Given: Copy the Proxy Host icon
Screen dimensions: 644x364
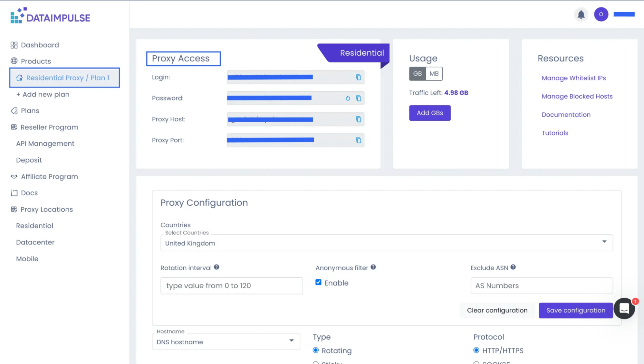Looking at the screenshot, I should click(358, 119).
